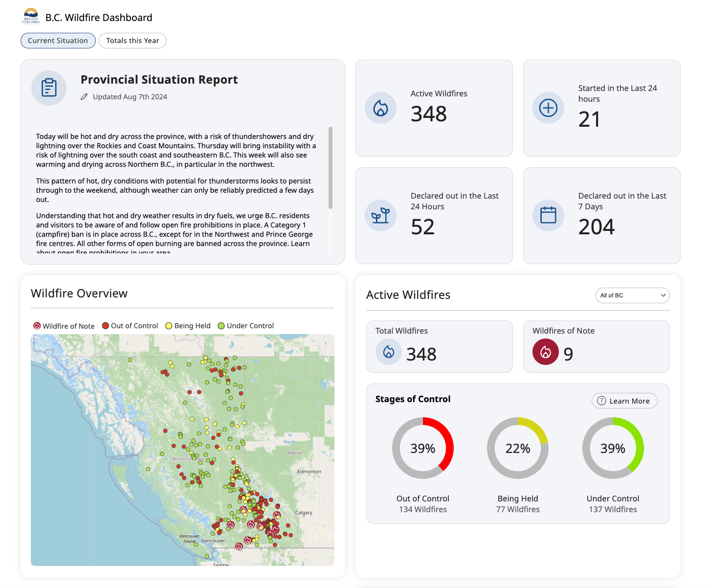Click the pencil icon beside Updated date
The image size is (707, 588).
(84, 97)
